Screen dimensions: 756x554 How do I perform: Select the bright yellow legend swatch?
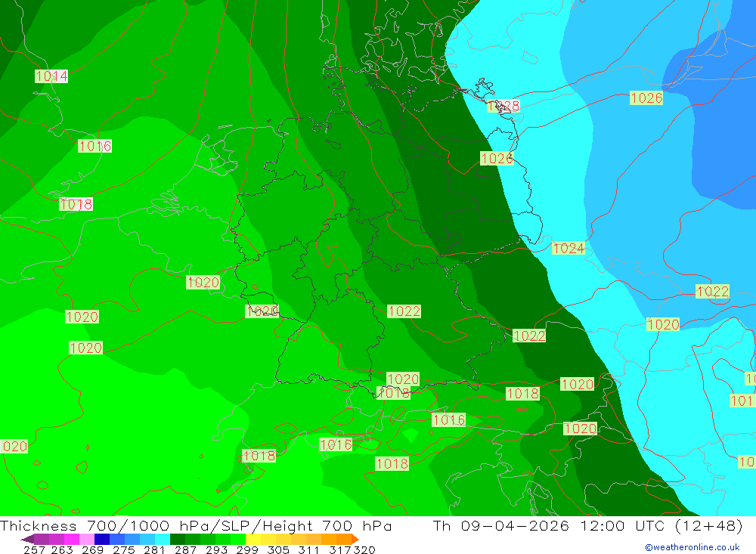tap(253, 539)
